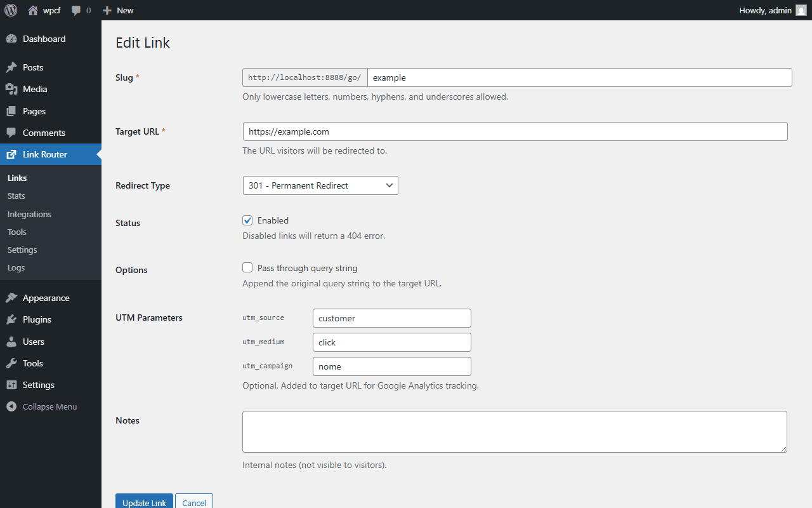This screenshot has height=508, width=812.
Task: Click the WordPress logo in the admin bar
Action: tap(10, 10)
